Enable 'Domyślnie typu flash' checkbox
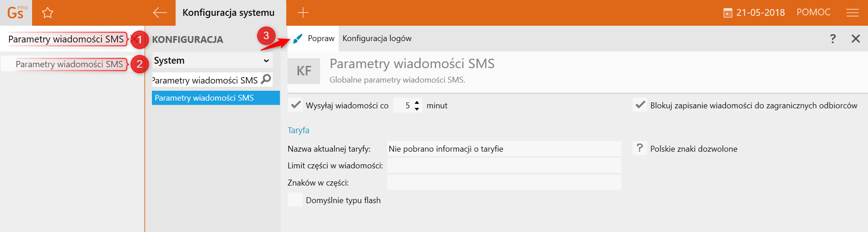868x232 pixels. pyautogui.click(x=295, y=200)
